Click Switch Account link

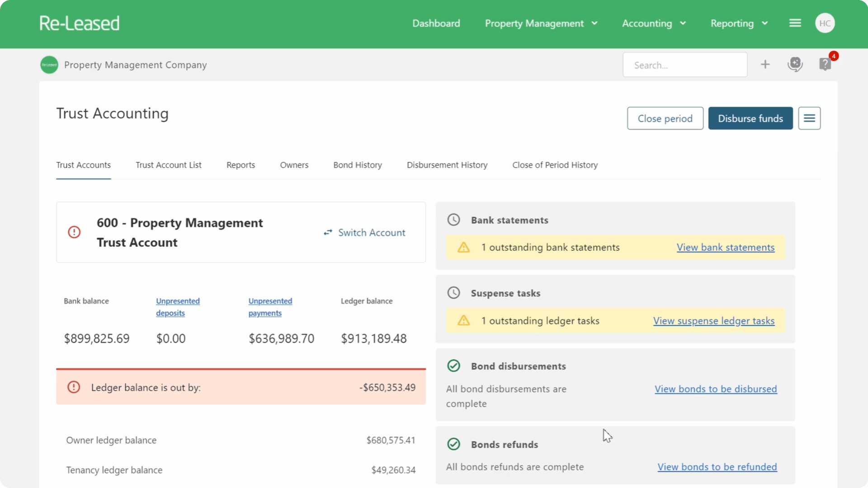click(x=372, y=232)
